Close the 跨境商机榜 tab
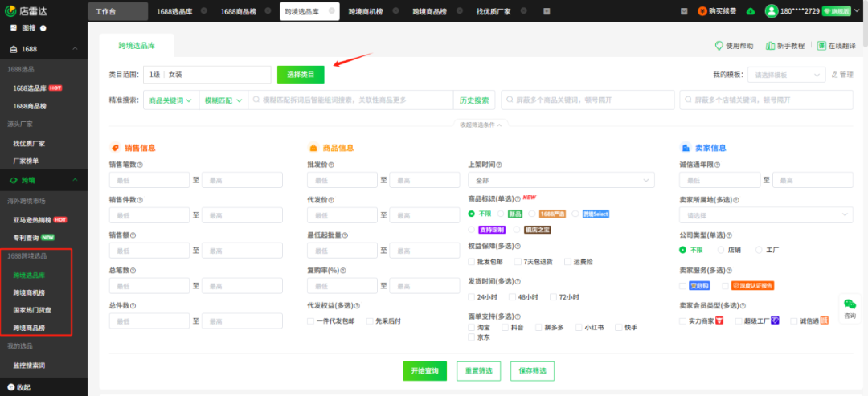 tap(395, 11)
